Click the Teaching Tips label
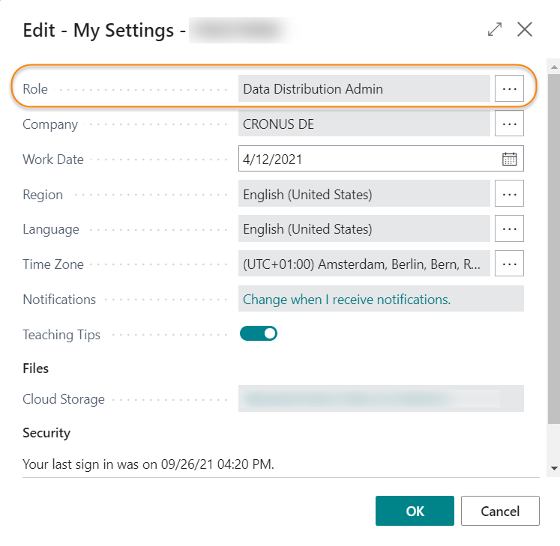The height and width of the screenshot is (546, 560). point(61,335)
